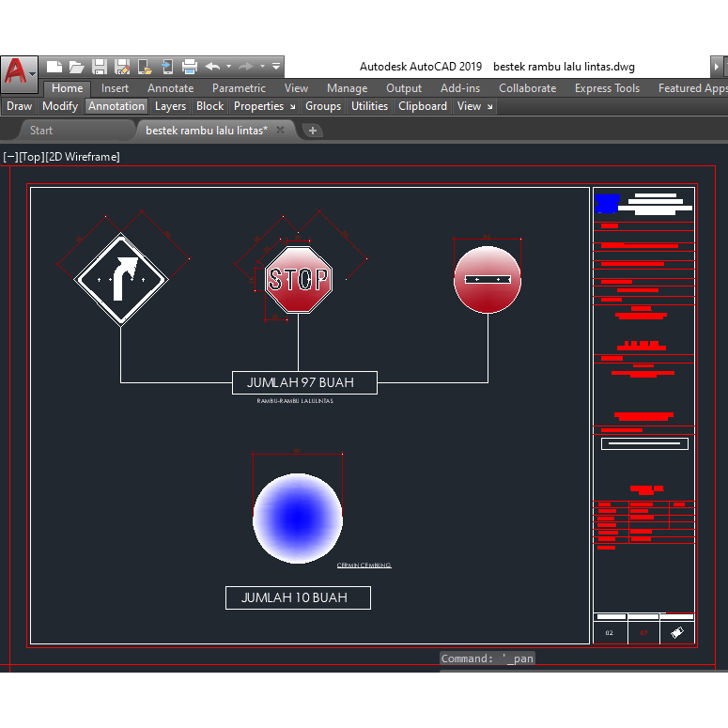
Task: Click Open from Web & Mobile icon
Action: coord(145,67)
